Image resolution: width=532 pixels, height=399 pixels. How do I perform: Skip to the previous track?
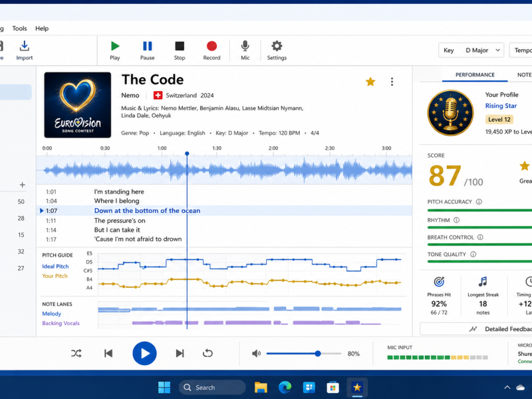108,353
